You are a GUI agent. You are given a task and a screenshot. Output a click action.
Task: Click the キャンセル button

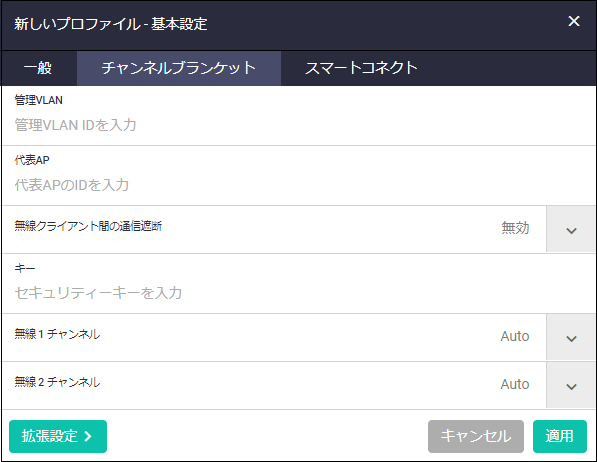[476, 436]
